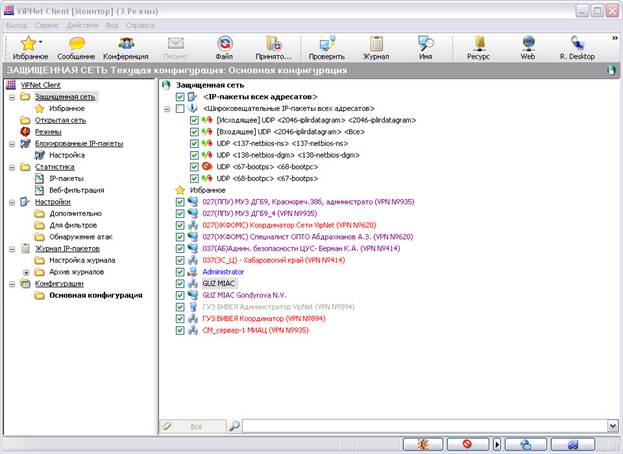Click the Файл toolbar icon
The image size is (623, 454).
[224, 43]
